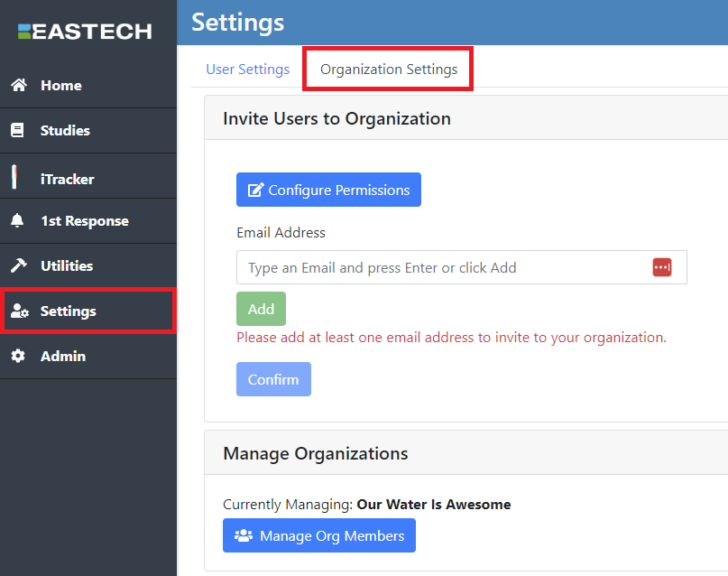Viewport: 728px width, 576px height.
Task: Click the Invite Users to Organization header
Action: click(x=336, y=118)
